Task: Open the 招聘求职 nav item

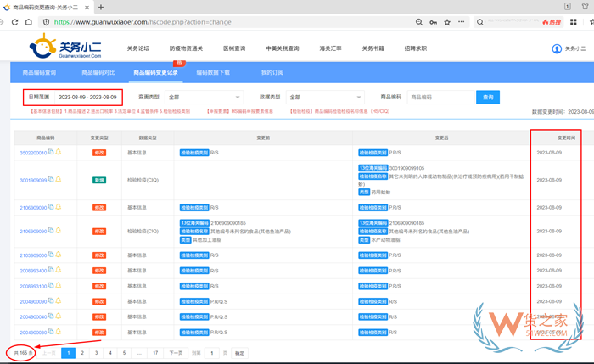Action: (x=416, y=48)
